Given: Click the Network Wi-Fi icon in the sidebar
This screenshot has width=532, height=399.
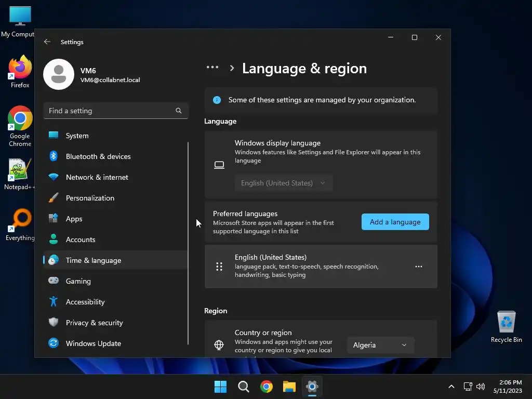Looking at the screenshot, I should click(54, 177).
